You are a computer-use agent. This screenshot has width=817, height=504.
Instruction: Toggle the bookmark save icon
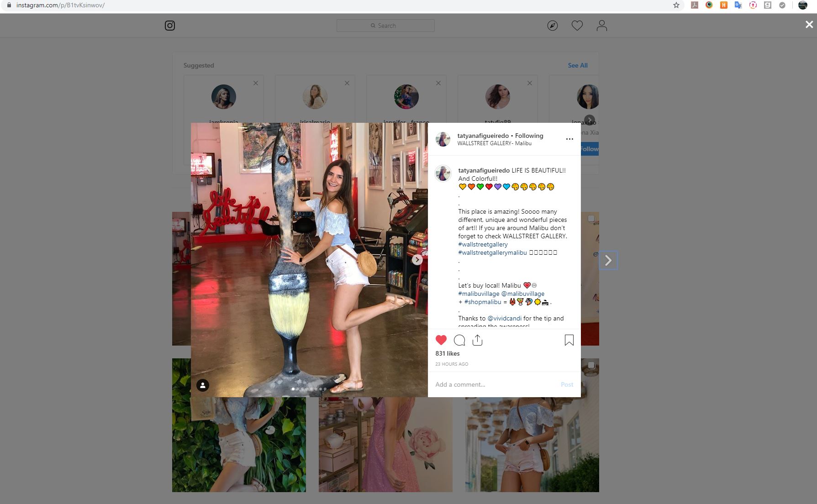pyautogui.click(x=569, y=340)
